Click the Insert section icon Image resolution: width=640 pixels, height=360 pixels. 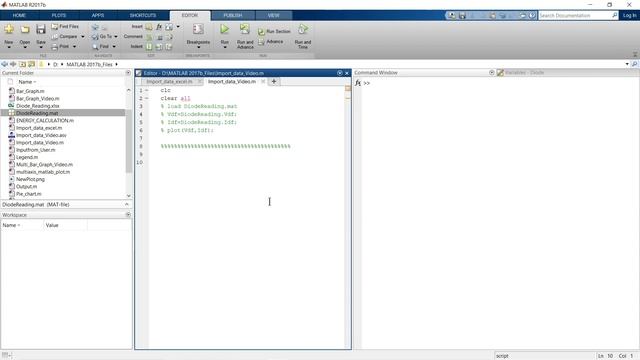[x=149, y=27]
